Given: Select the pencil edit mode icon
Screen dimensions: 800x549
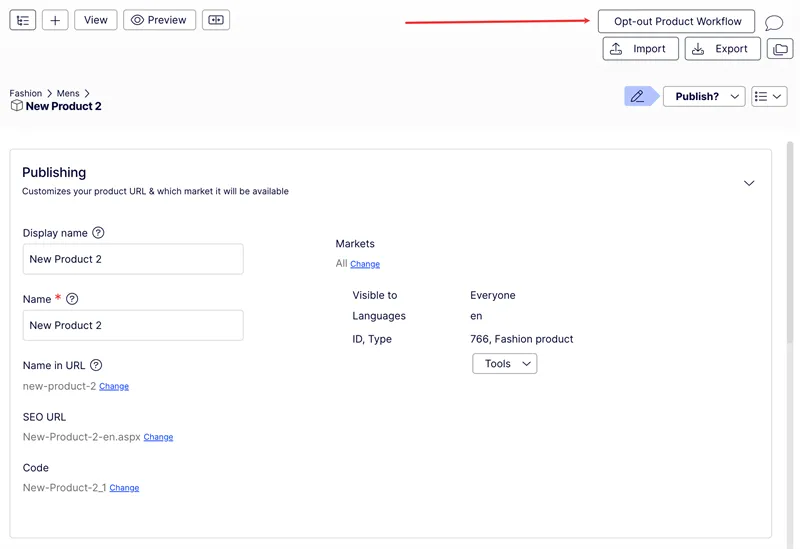Looking at the screenshot, I should pyautogui.click(x=637, y=96).
